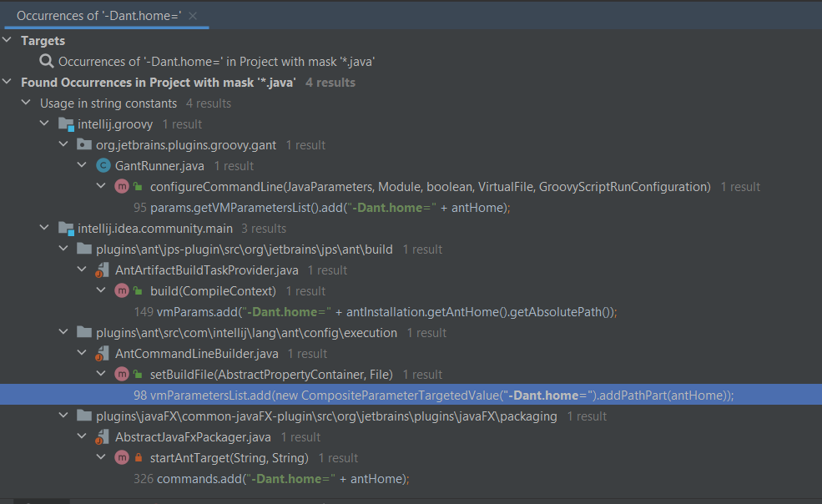The height and width of the screenshot is (504, 822).
Task: Select 'Occurrences of -Dant.home= in Project' row
Action: [216, 62]
